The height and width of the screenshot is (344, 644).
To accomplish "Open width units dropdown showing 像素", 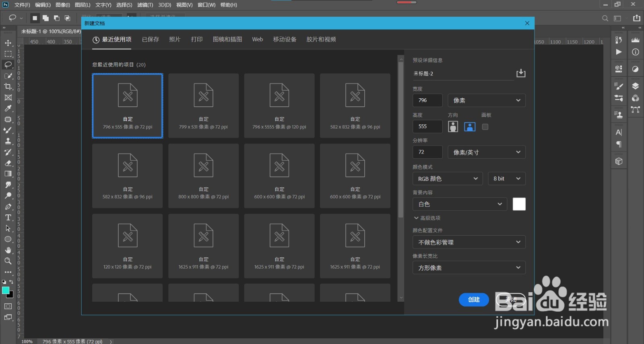I will tap(487, 100).
